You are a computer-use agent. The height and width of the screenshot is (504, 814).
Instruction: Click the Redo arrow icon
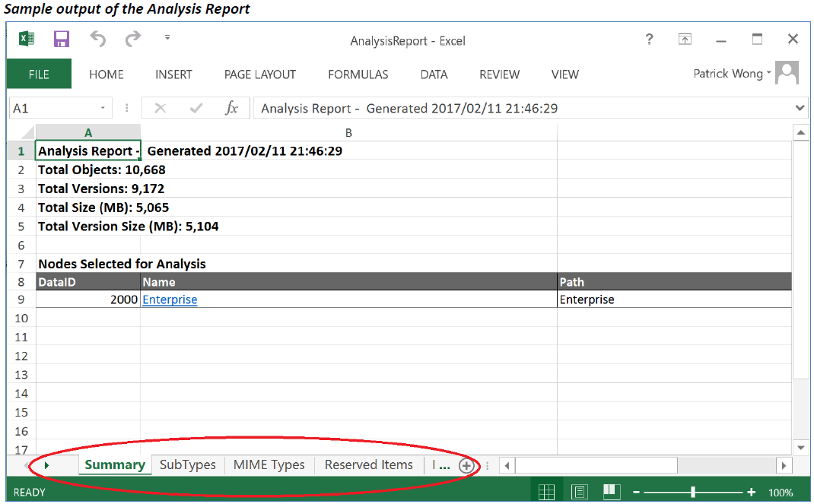tap(133, 39)
